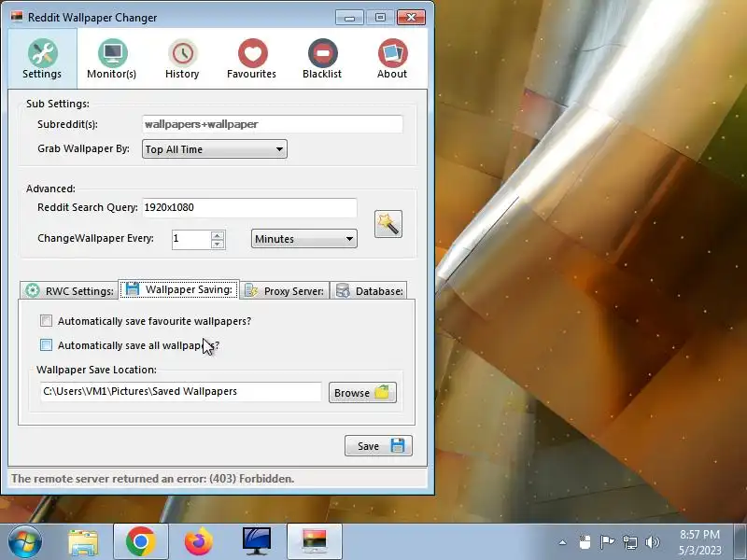Decrease the ChangeWallpaper Every value
The height and width of the screenshot is (560, 747).
(218, 244)
